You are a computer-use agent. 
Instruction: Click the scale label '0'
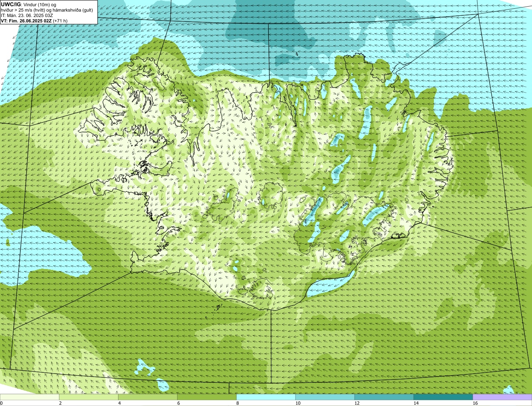[x=1, y=403]
